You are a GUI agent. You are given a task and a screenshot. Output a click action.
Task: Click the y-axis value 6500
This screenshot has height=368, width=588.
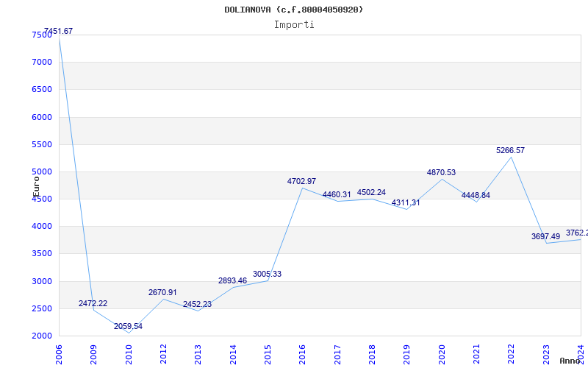(42, 89)
